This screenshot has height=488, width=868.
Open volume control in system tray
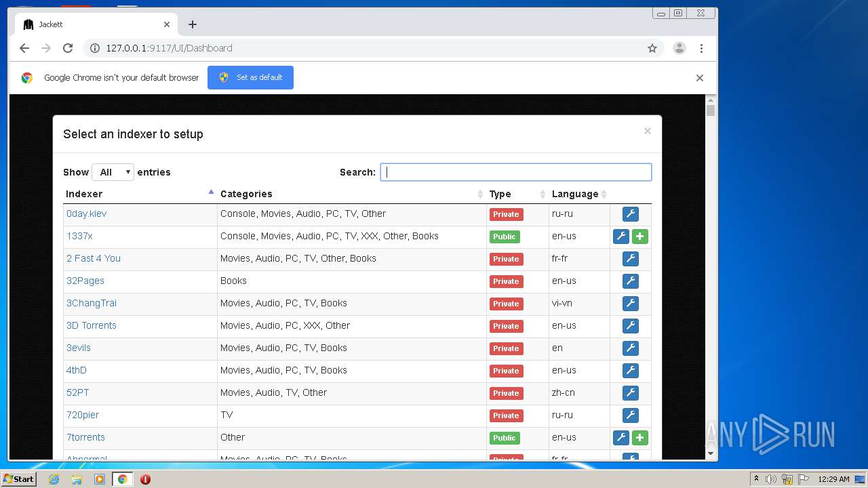click(771, 479)
